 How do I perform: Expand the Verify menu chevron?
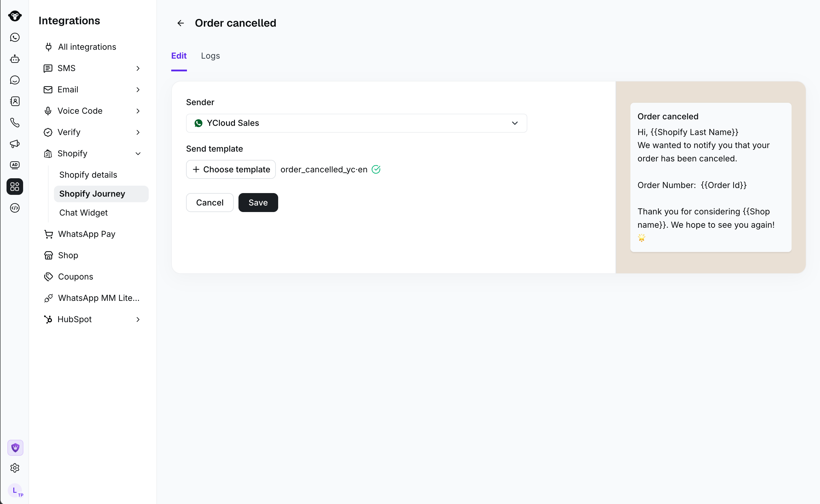(x=138, y=132)
